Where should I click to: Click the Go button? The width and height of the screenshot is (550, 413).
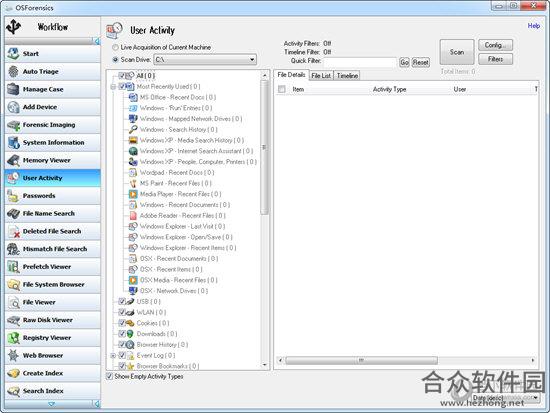click(x=404, y=62)
